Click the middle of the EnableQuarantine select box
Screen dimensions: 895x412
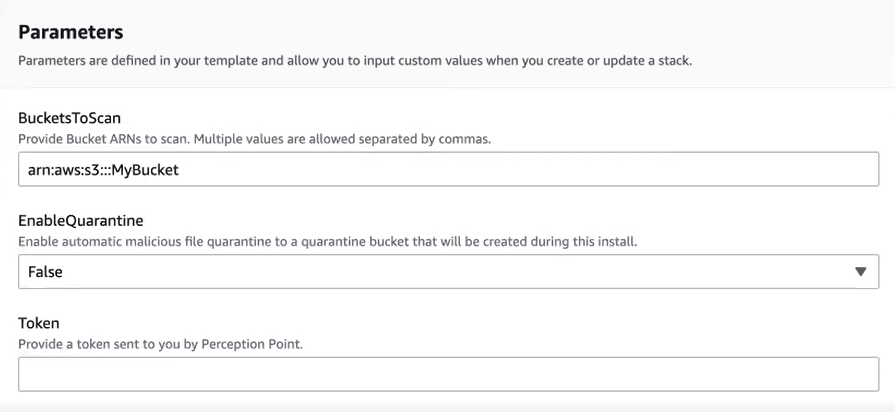coord(448,272)
